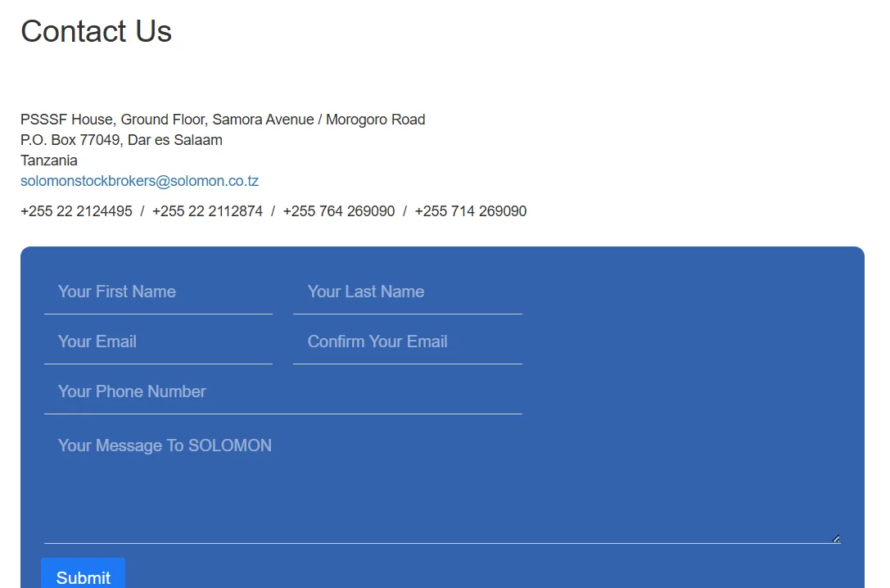Screen dimensions: 890x588
Task: Click phone number +255 22 2112874
Action: tap(207, 211)
